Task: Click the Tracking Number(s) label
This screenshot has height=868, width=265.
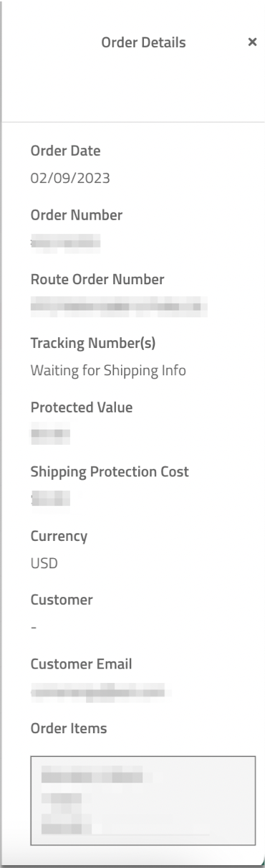Action: tap(92, 344)
